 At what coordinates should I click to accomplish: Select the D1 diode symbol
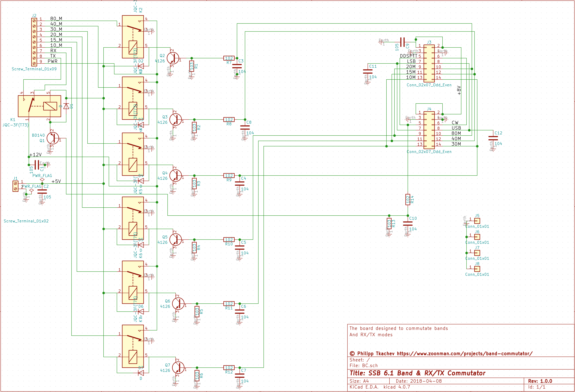(x=66, y=106)
